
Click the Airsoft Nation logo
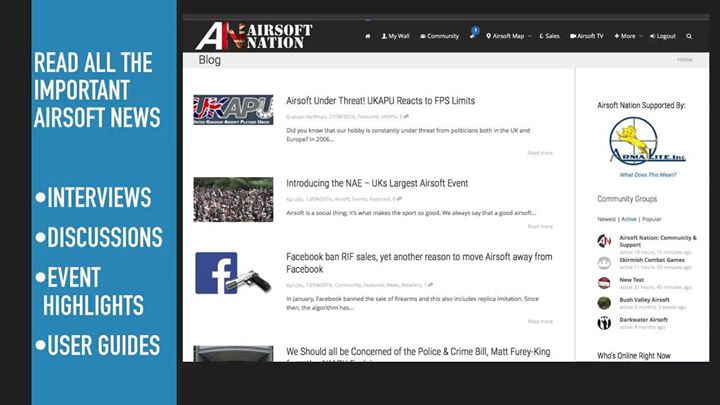coord(254,36)
